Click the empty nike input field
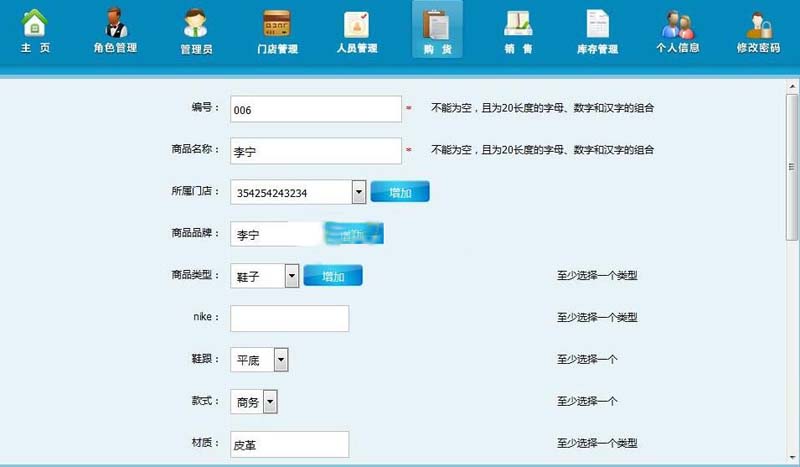800x467 pixels. click(289, 318)
